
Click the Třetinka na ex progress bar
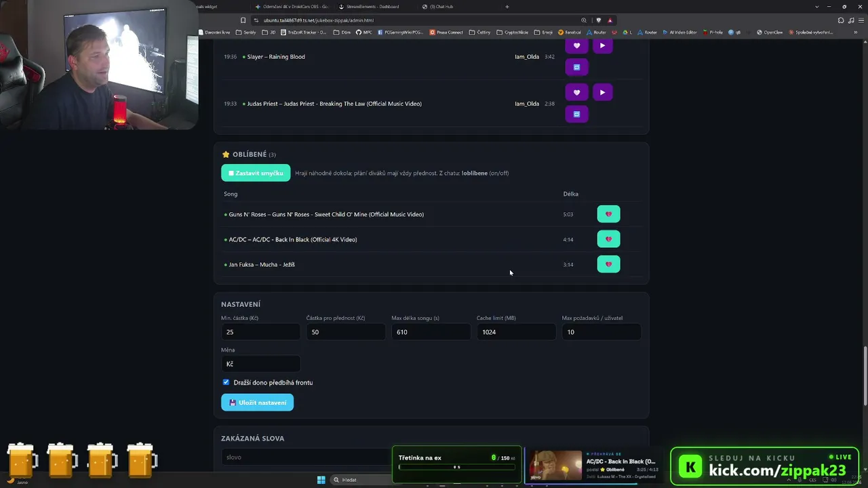(456, 467)
